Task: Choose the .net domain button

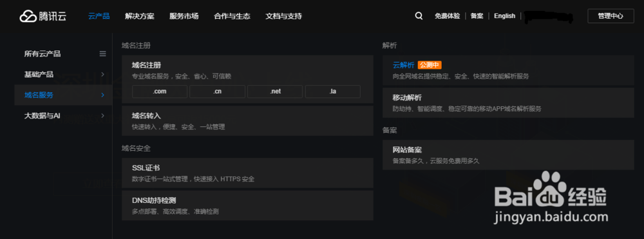Action: [275, 91]
